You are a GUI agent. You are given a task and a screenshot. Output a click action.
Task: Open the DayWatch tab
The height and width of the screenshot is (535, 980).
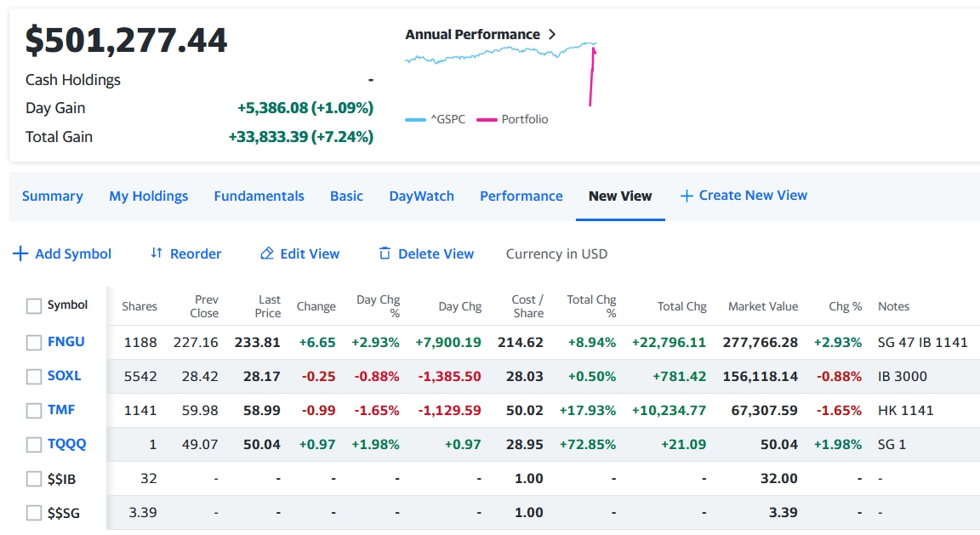point(421,196)
